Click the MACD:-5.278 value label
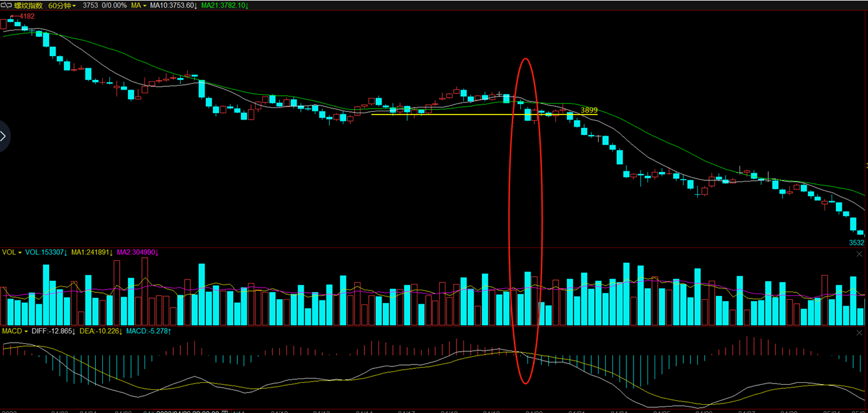This screenshot has width=868, height=413. (x=149, y=331)
